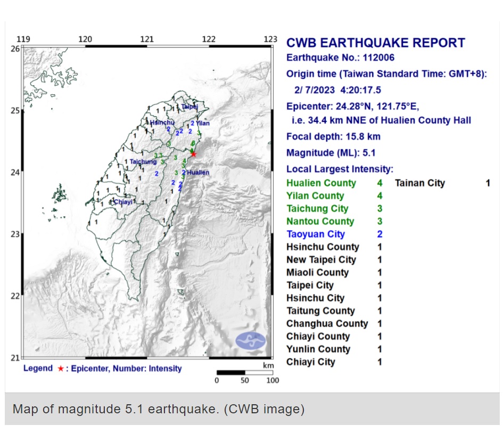504x433 pixels.
Task: Click the Yilan County intensity entry
Action: point(315,196)
